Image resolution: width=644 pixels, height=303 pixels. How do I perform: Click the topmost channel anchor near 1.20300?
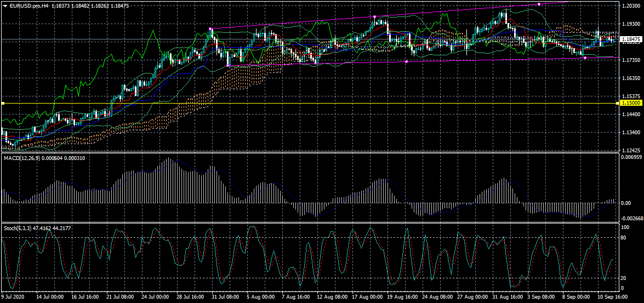(539, 4)
